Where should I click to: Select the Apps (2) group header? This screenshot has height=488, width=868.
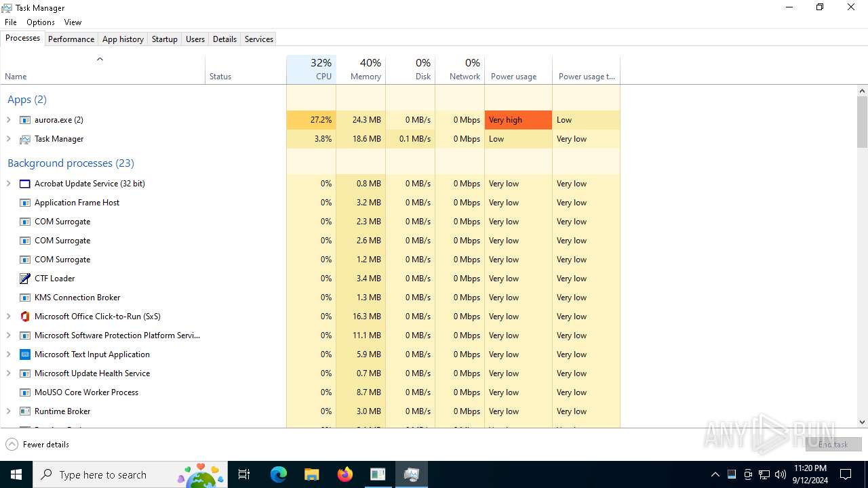coord(27,100)
